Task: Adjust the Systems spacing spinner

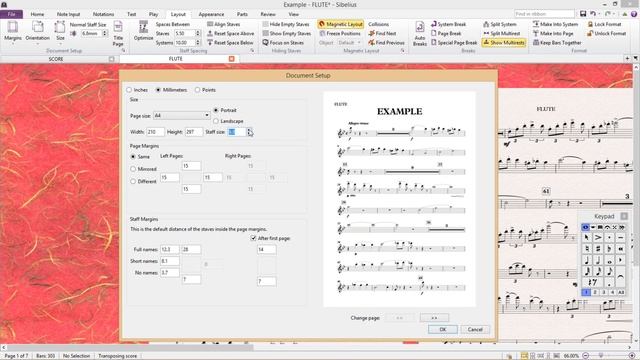Action: tap(198, 42)
